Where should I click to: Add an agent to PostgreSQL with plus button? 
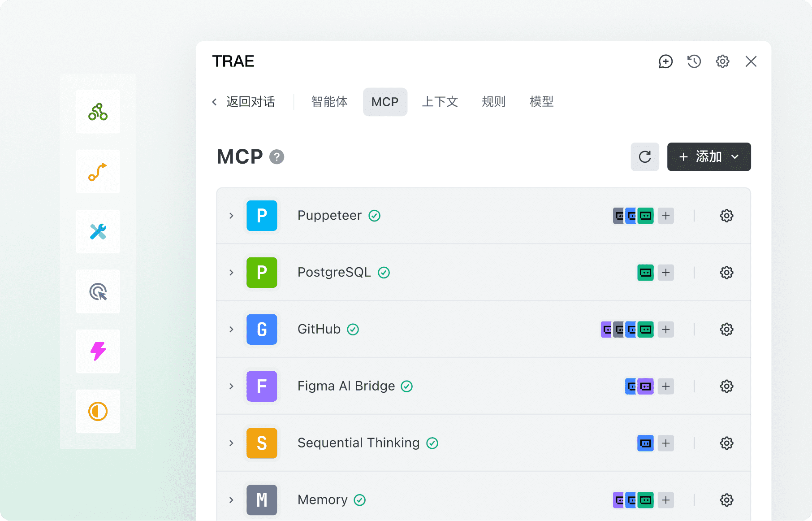(x=665, y=273)
